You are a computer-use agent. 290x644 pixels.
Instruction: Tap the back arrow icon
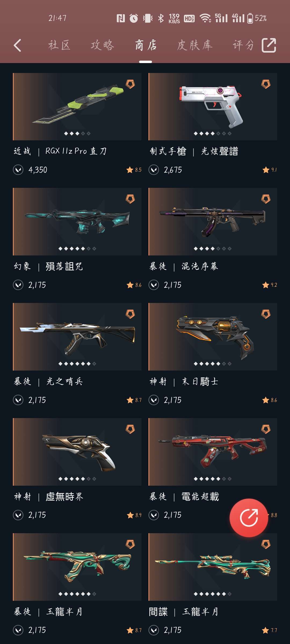pos(17,45)
